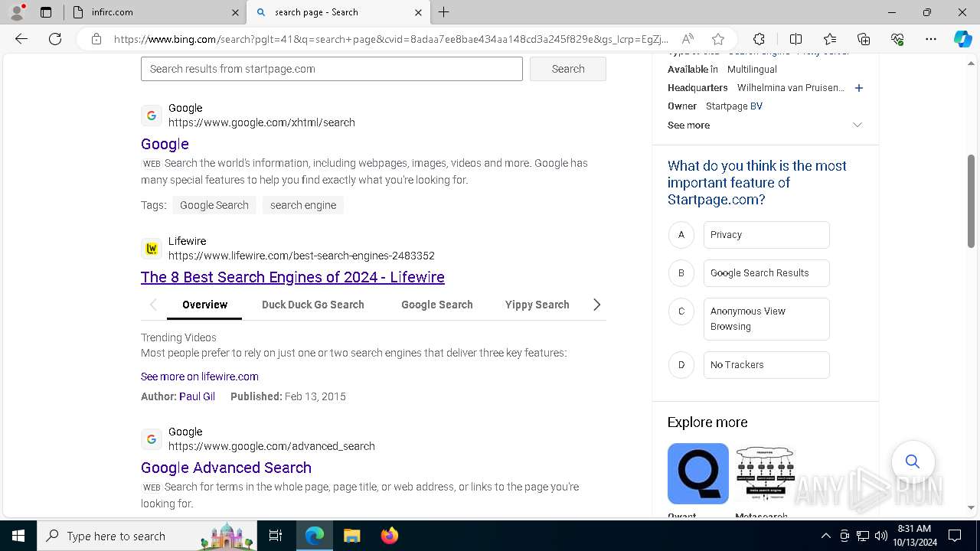
Task: Refresh the current page
Action: tap(55, 39)
